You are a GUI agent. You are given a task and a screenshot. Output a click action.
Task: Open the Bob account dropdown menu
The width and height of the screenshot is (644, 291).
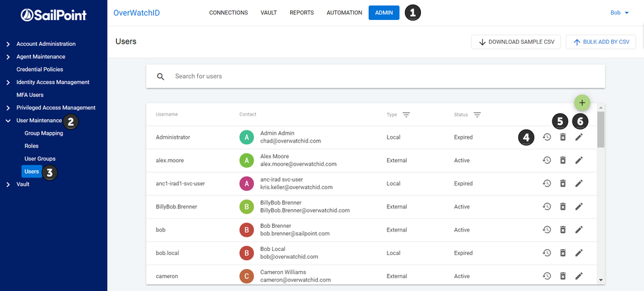click(620, 13)
